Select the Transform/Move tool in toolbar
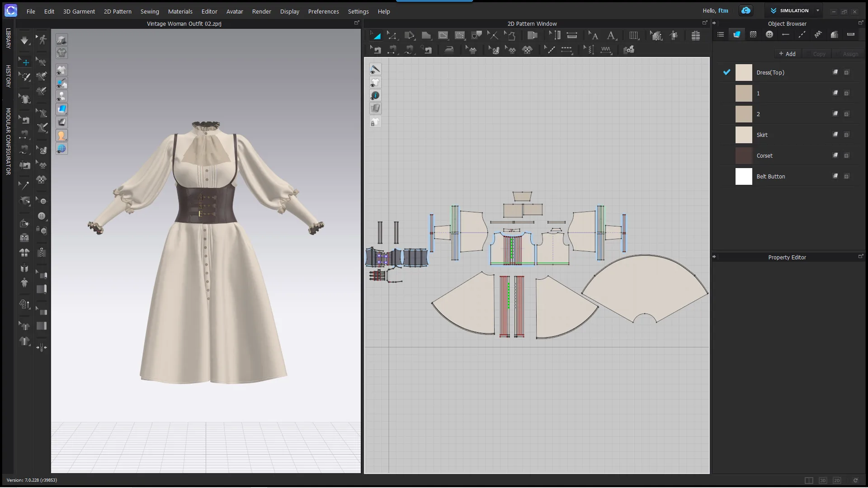The width and height of the screenshot is (868, 488). [24, 61]
